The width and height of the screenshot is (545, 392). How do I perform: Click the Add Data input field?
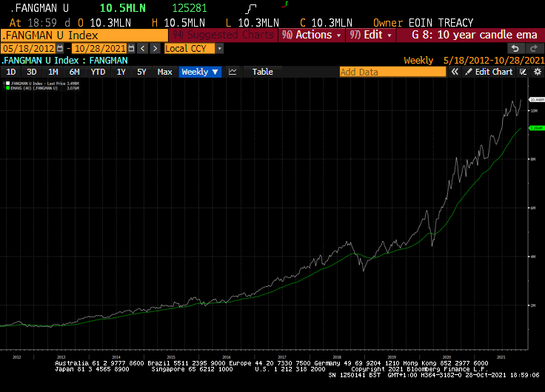(392, 72)
